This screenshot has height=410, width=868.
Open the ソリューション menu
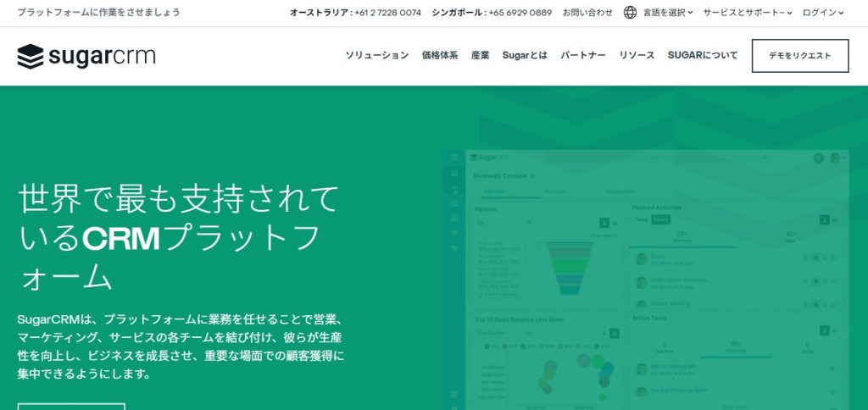click(x=377, y=55)
